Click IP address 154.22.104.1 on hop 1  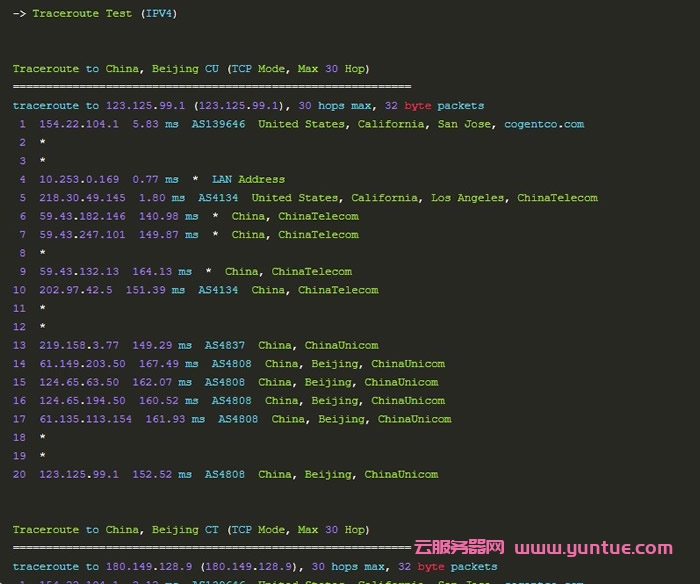click(79, 124)
